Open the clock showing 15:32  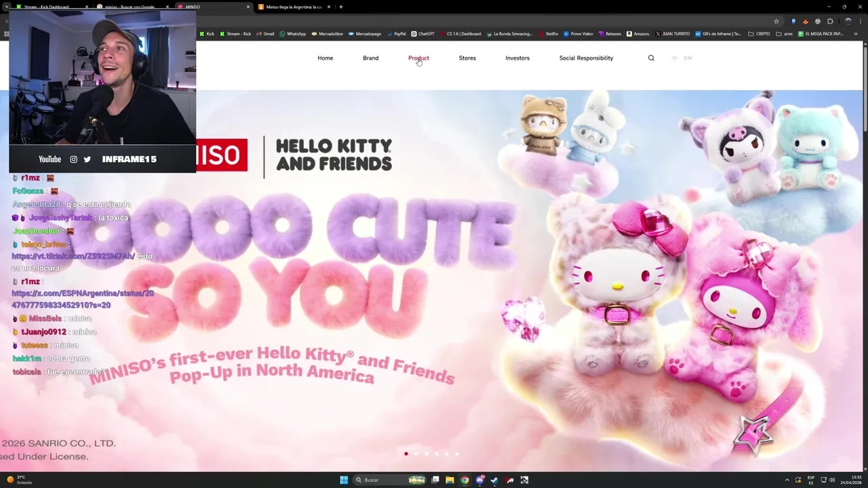(x=850, y=480)
